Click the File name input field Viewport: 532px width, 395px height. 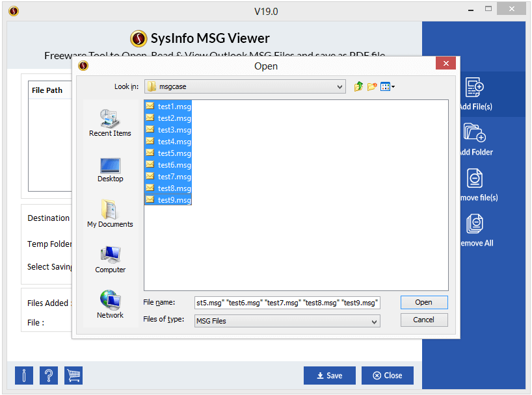click(287, 303)
